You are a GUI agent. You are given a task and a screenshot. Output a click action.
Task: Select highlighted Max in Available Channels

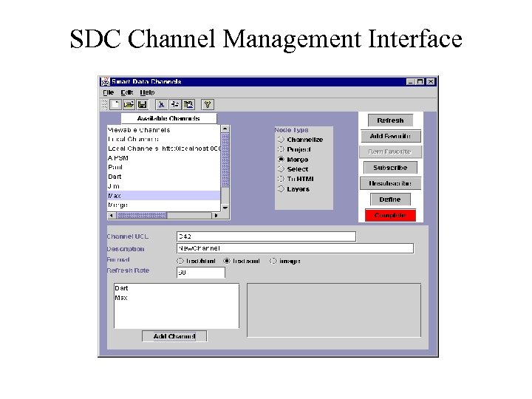tap(164, 195)
